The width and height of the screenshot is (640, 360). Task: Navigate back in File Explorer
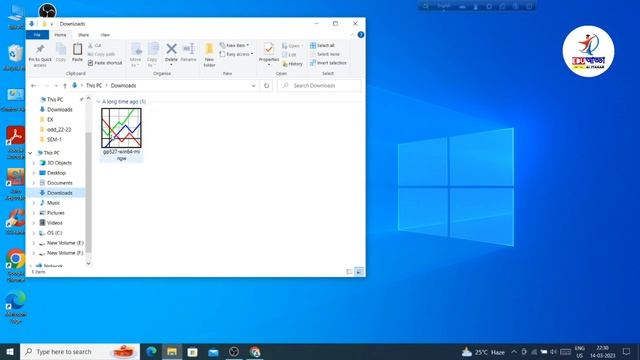[33, 86]
